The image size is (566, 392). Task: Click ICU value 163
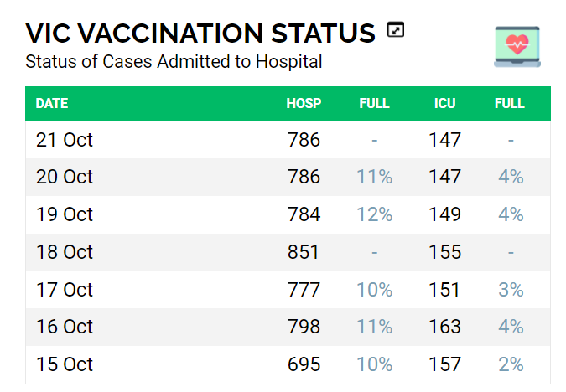tap(445, 327)
